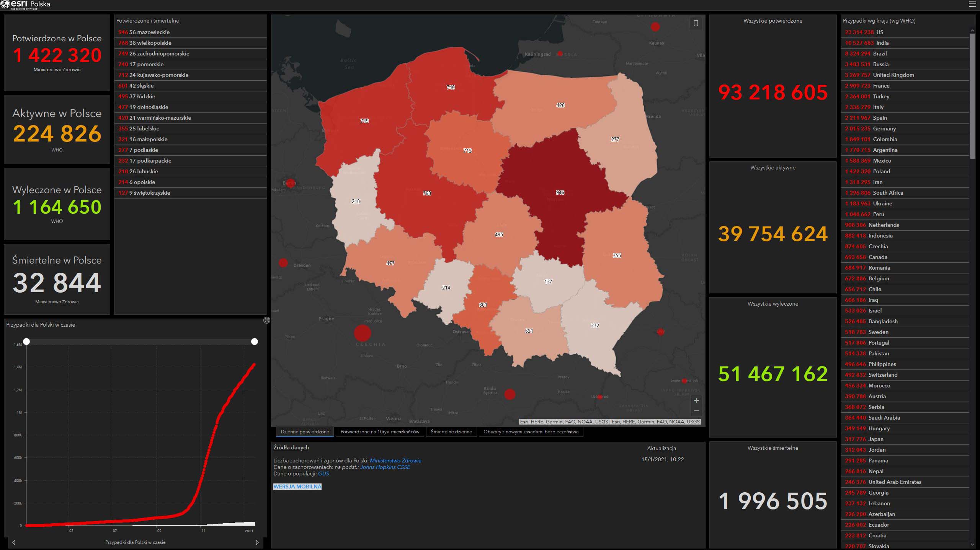Open the hamburger menu at top right
This screenshot has height=550, width=980.
click(x=972, y=4)
